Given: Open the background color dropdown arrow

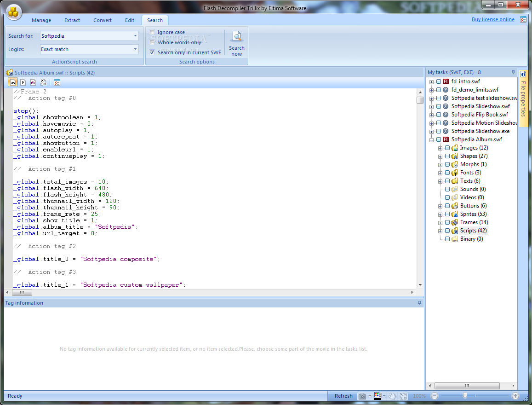Looking at the screenshot, I should click(384, 396).
